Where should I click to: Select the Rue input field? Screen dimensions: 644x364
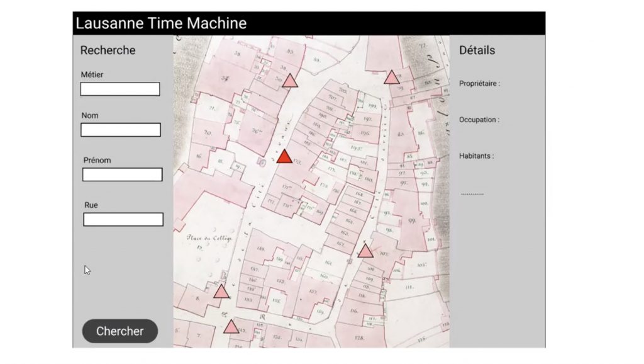pos(123,219)
